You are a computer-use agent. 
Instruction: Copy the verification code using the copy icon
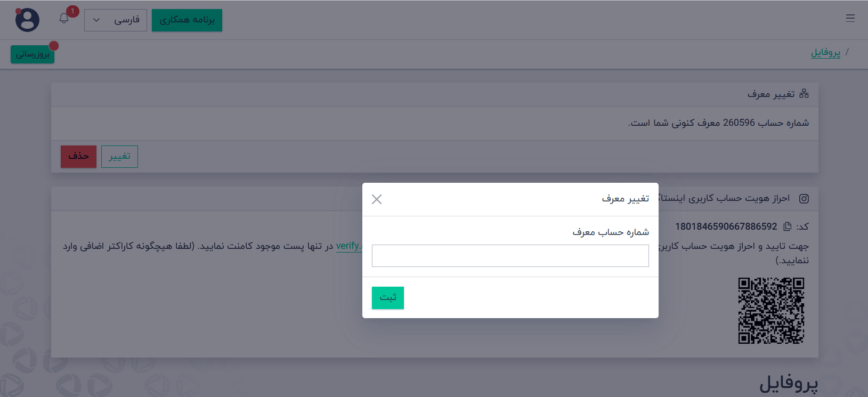pos(788,226)
